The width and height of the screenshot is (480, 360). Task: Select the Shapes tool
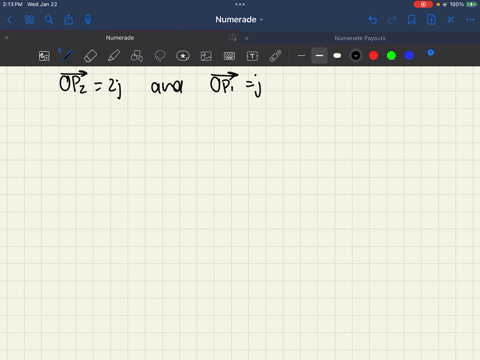point(137,56)
